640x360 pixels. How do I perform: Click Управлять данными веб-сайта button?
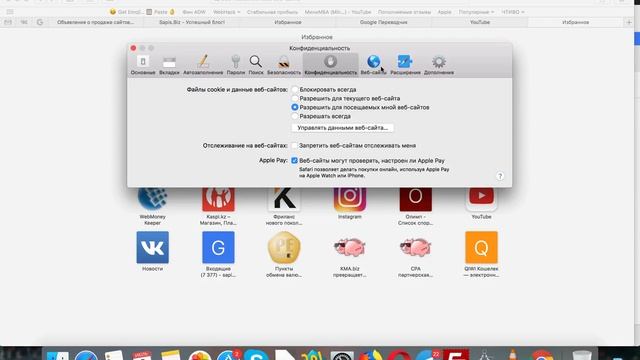(x=342, y=128)
